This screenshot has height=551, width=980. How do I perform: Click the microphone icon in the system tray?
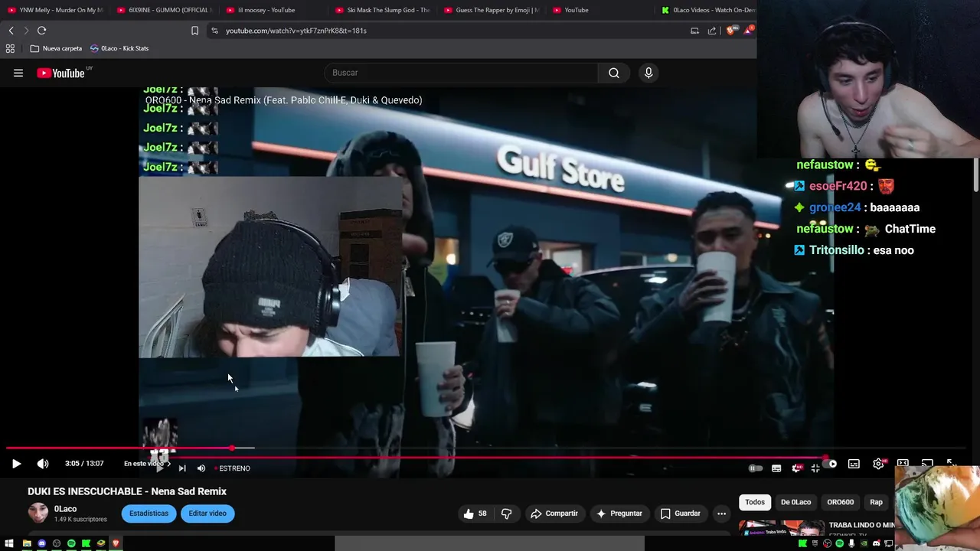851,543
